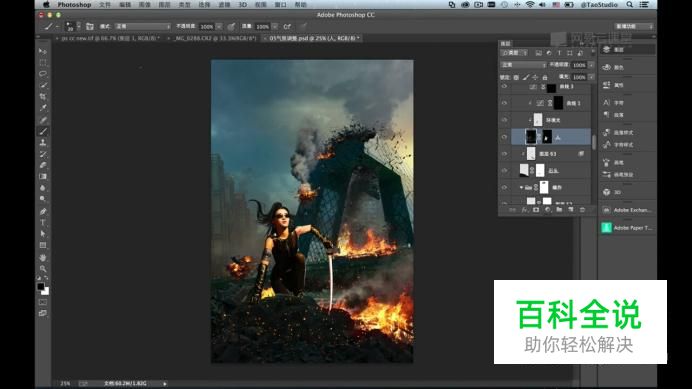Click the layers panel scrollbar
Viewport: 692px width, 389px height.
click(594, 142)
